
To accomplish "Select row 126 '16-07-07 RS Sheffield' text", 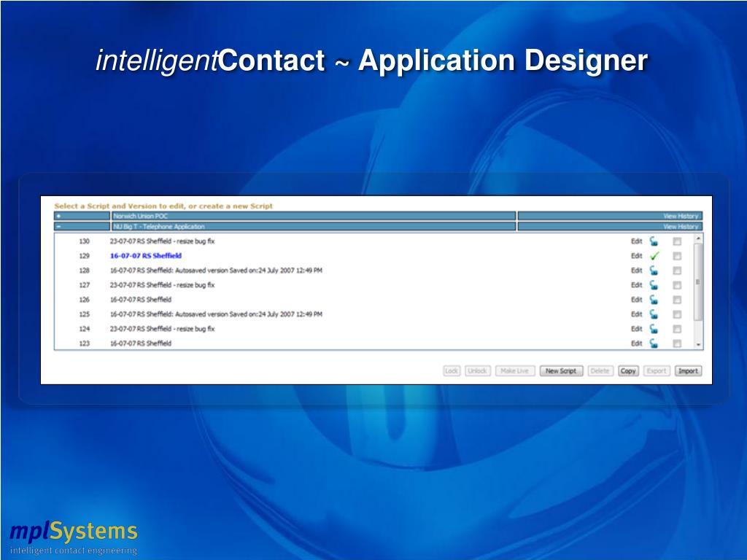I will click(141, 300).
